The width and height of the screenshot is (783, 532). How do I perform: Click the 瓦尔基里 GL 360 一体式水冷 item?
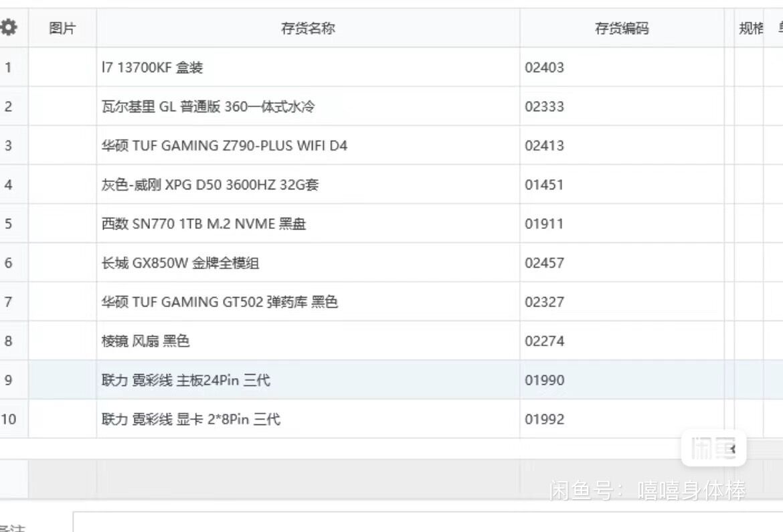(x=207, y=106)
